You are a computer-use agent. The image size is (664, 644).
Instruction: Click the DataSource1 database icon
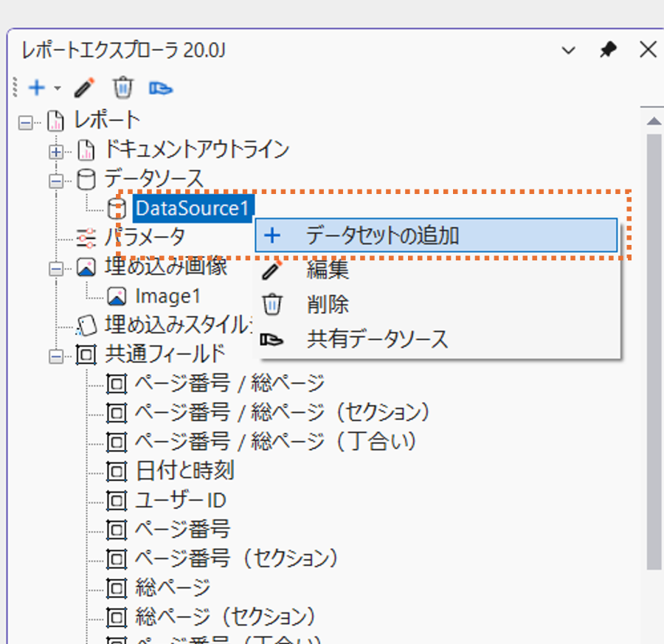pyautogui.click(x=116, y=208)
